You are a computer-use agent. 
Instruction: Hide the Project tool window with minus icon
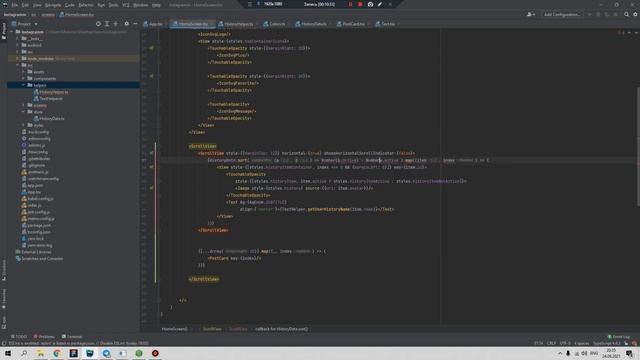[x=135, y=24]
